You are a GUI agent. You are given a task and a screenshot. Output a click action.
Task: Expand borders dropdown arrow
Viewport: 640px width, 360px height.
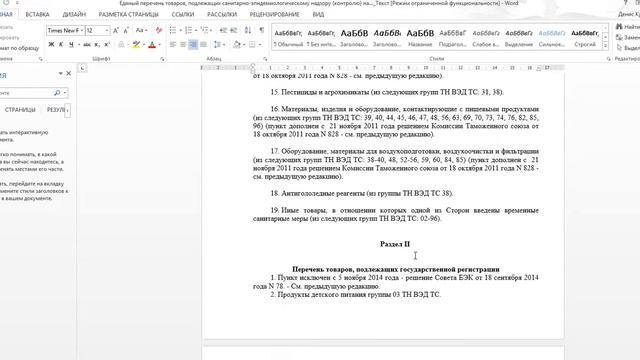click(260, 44)
